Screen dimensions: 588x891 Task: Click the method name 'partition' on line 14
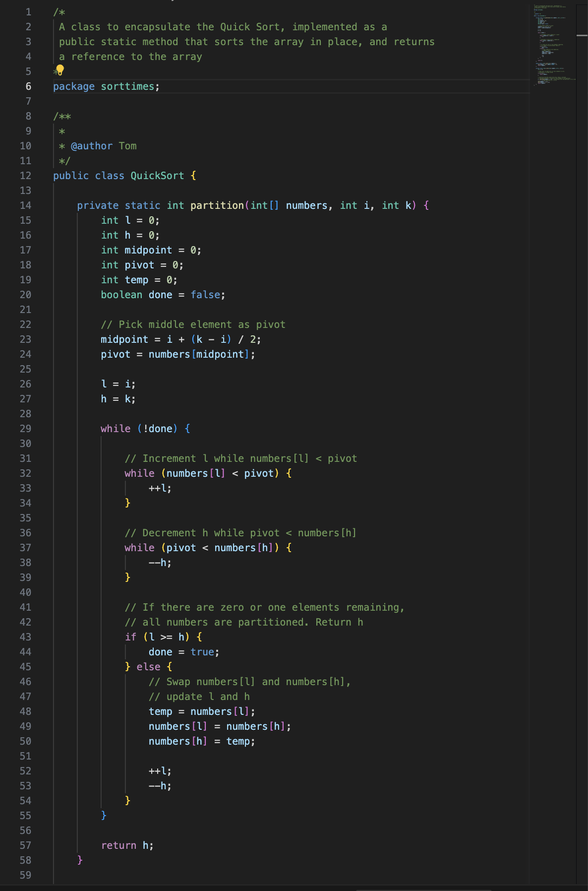click(217, 205)
